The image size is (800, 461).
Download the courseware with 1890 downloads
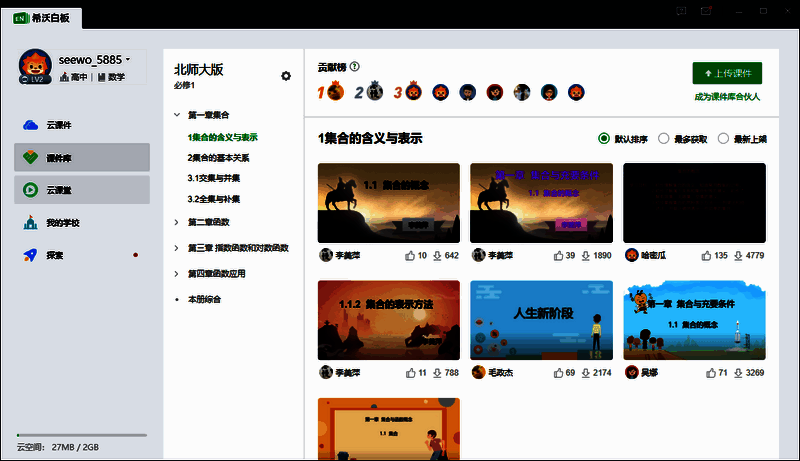point(586,255)
